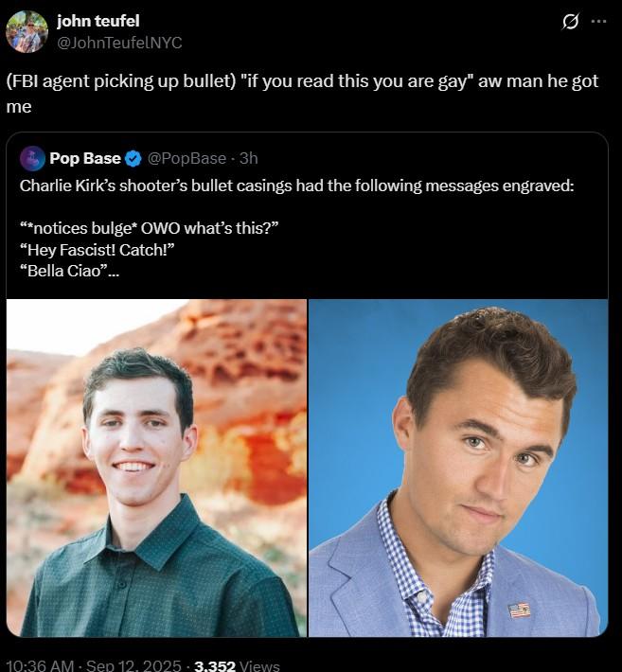The image size is (622, 672).
Task: Open the three-dot more options menu
Action: click(x=598, y=22)
